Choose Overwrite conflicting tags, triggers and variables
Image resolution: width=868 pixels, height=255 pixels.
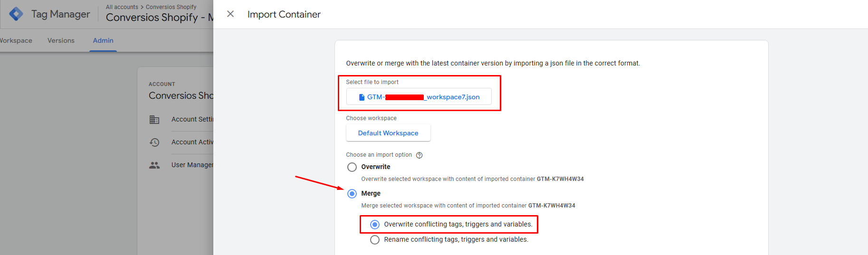click(375, 225)
